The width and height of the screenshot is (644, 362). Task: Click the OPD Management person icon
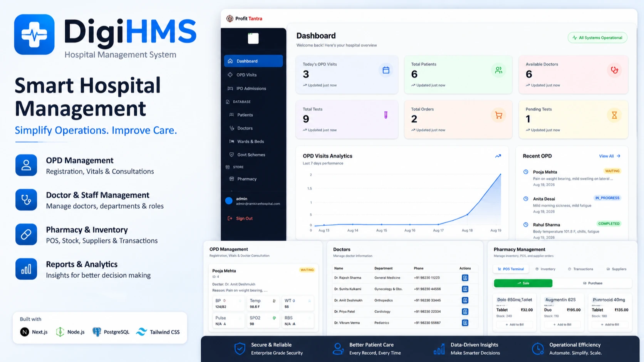(x=26, y=165)
